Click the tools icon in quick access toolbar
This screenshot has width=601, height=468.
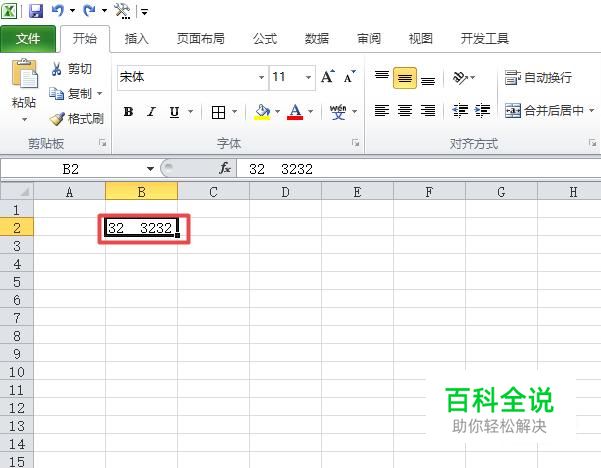[122, 11]
